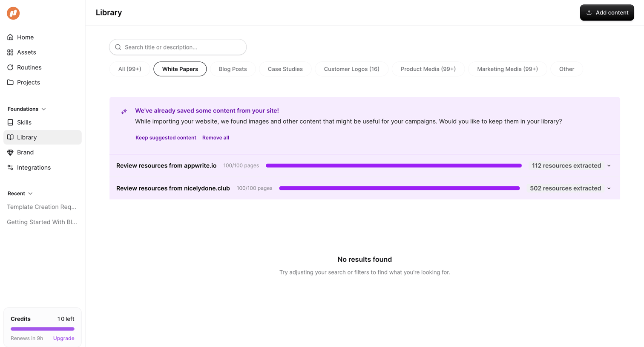Screen dimensions: 644x347
Task: Click the sparkle icon in the banner
Action: click(124, 112)
